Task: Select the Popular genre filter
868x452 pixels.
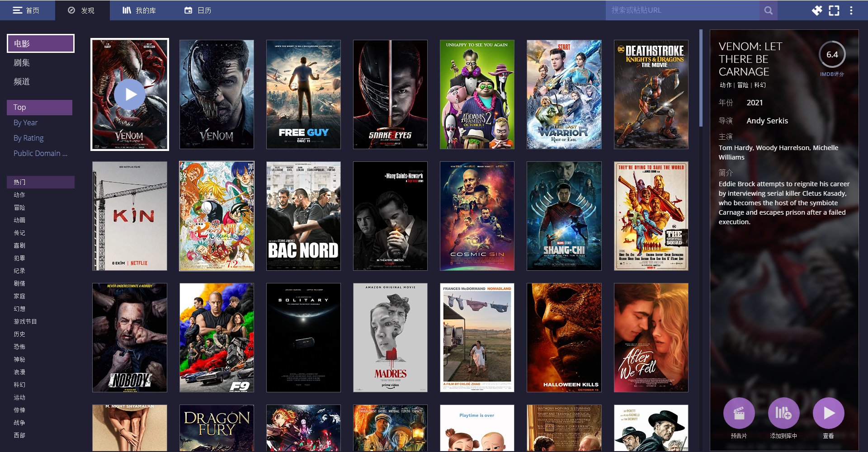Action: (x=41, y=182)
